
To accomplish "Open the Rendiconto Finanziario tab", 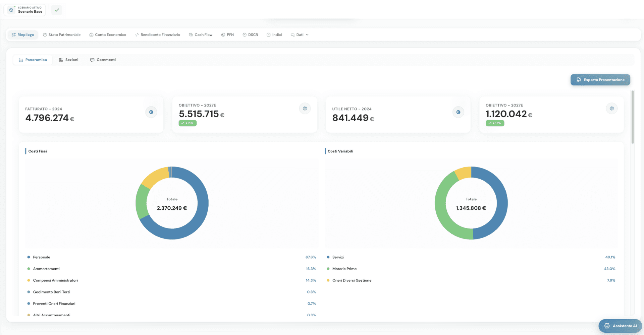I will point(158,35).
